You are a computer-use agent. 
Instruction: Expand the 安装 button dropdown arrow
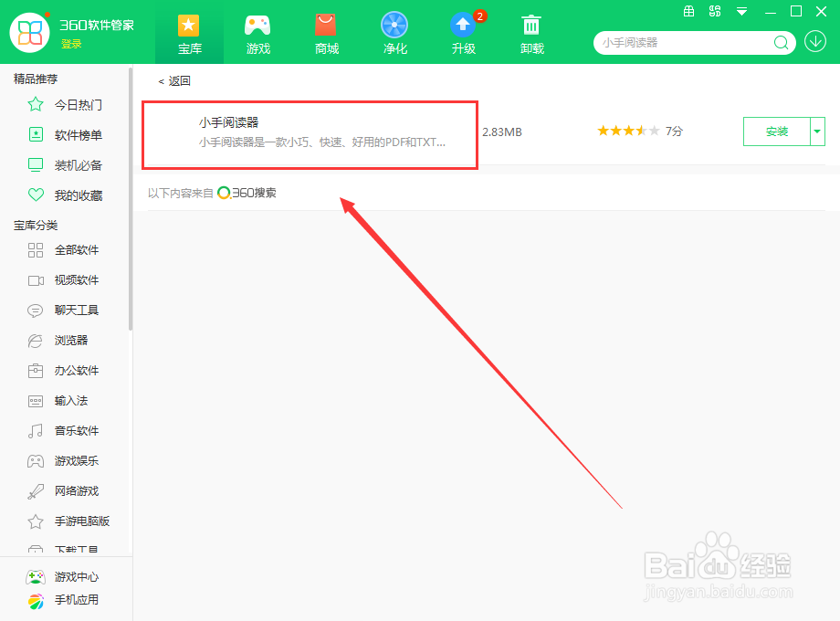(817, 132)
